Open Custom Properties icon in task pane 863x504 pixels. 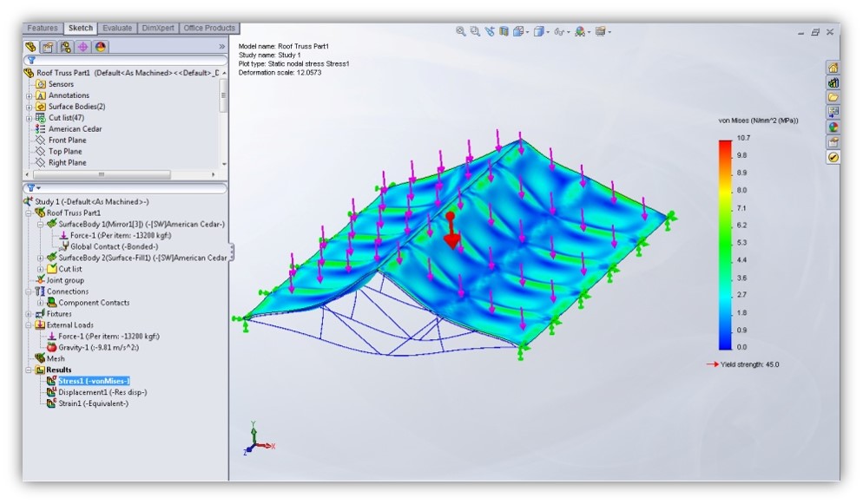[833, 141]
